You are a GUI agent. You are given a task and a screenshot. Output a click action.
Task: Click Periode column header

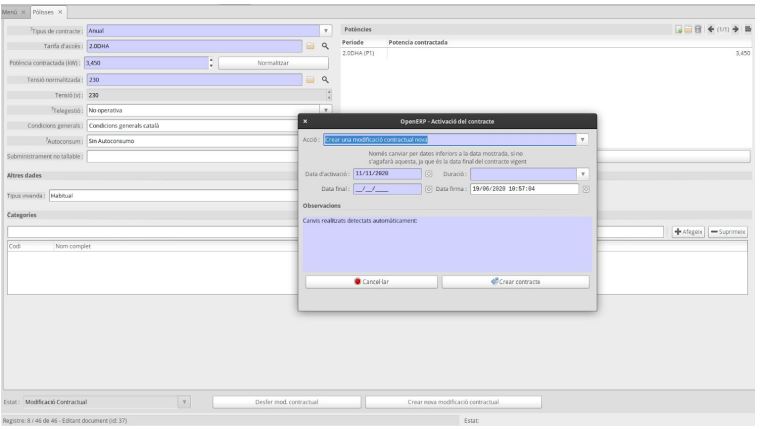tap(352, 43)
